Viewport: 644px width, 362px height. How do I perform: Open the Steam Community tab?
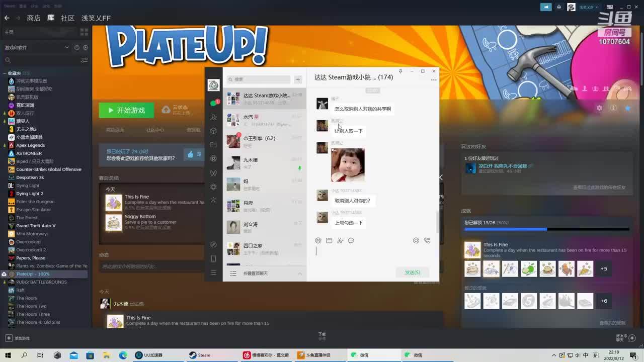[x=67, y=18]
